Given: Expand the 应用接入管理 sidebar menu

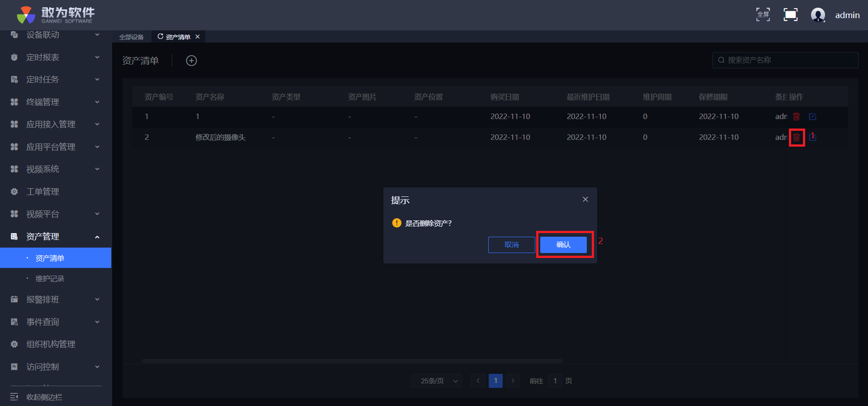Looking at the screenshot, I should tap(56, 124).
